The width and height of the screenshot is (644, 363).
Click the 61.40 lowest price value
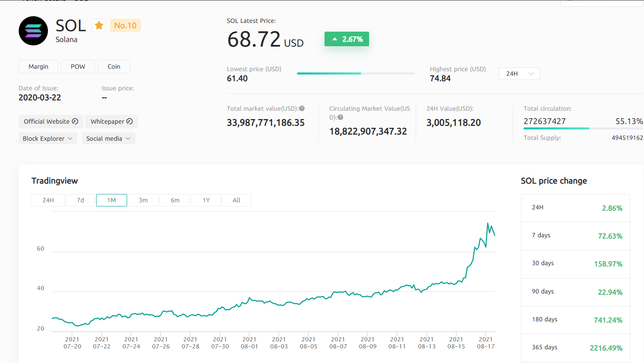click(237, 79)
